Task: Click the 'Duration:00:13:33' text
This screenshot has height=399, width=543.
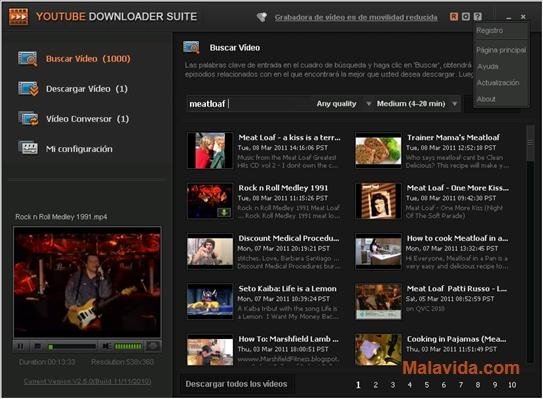Action: click(47, 362)
